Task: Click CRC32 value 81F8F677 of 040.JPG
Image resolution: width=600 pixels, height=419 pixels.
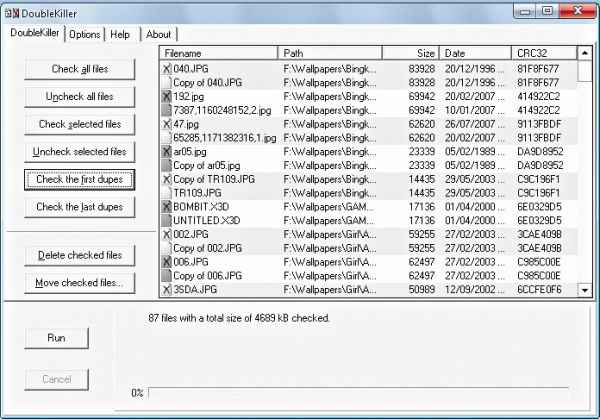Action: (x=538, y=69)
